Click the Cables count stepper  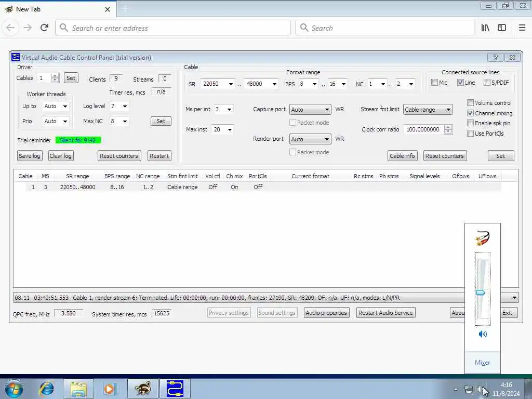[x=55, y=78]
